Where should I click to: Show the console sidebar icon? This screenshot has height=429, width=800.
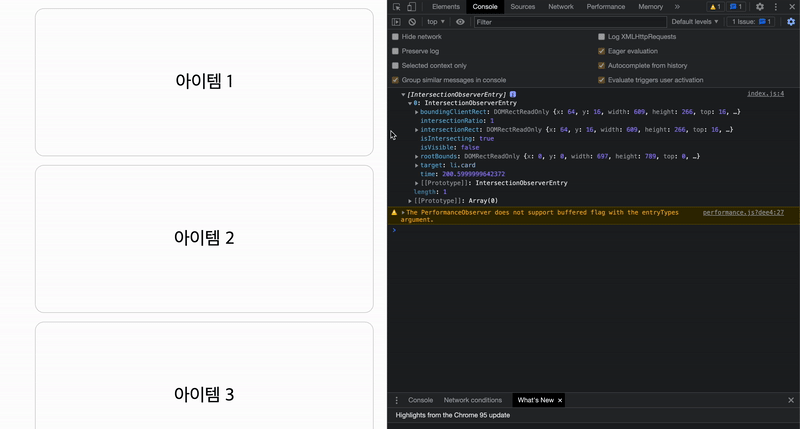(x=396, y=22)
